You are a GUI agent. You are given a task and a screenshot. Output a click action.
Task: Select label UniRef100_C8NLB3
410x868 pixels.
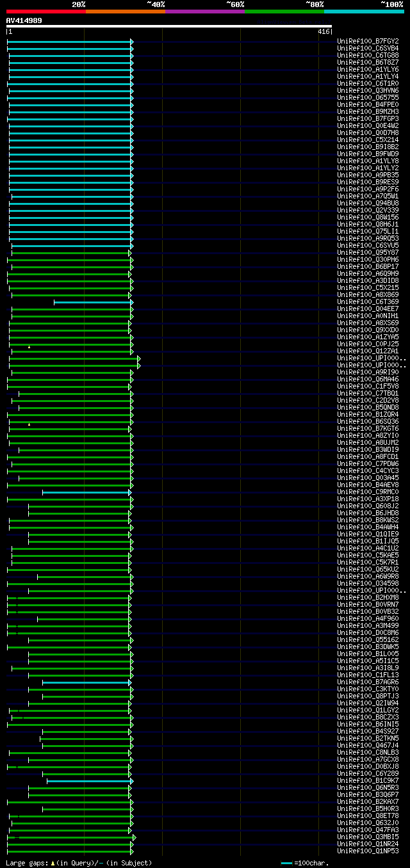(x=368, y=753)
